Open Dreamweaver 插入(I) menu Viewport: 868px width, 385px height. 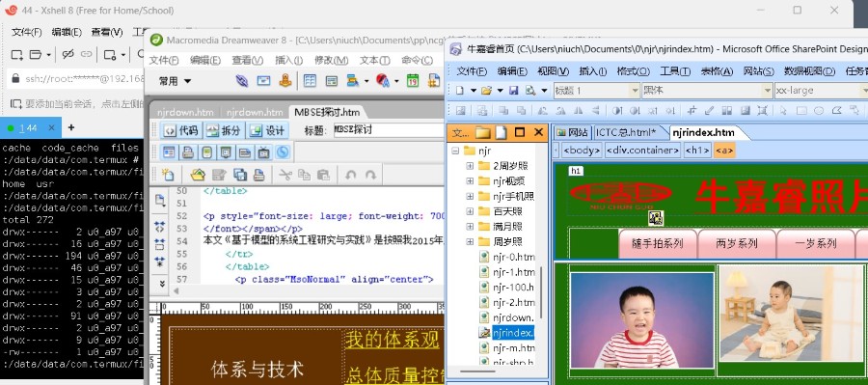pos(288,60)
